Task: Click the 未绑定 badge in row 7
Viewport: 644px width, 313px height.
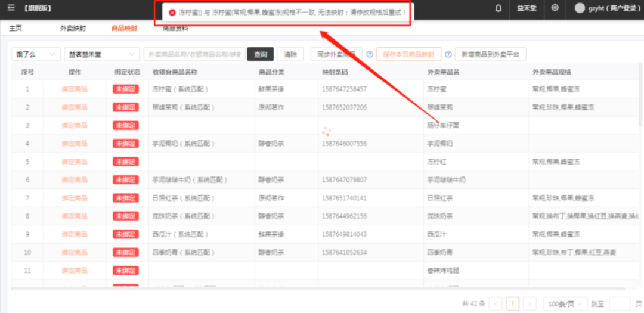Action: tap(126, 197)
